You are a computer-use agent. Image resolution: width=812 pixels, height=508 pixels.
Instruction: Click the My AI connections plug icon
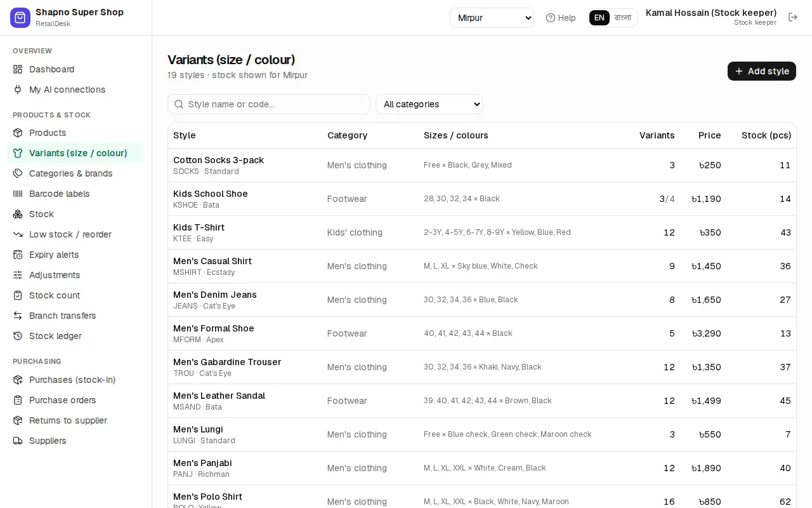click(18, 90)
